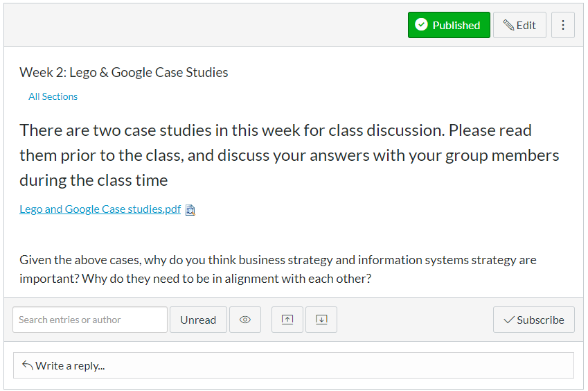
Task: Collapse replies with the up-arrow icon
Action: click(287, 320)
